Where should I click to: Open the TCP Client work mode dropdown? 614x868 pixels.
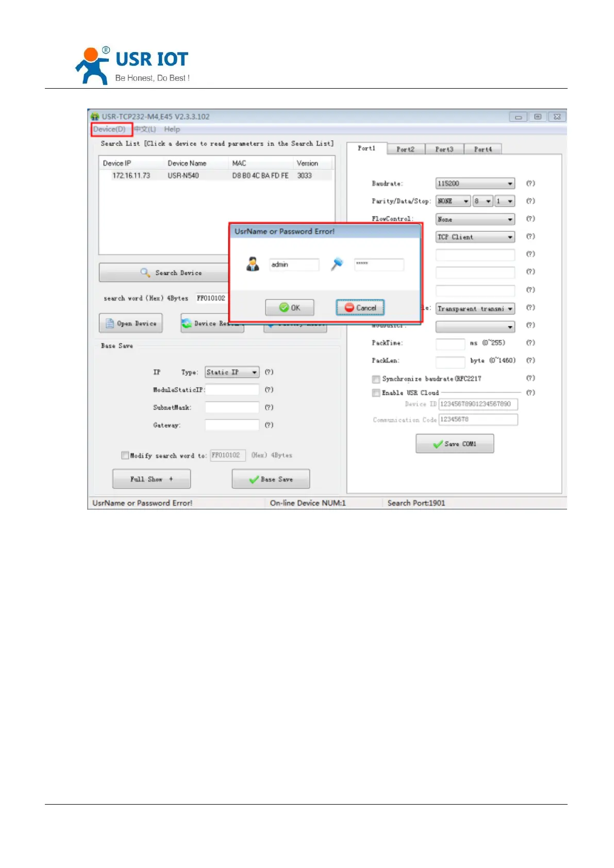[475, 237]
